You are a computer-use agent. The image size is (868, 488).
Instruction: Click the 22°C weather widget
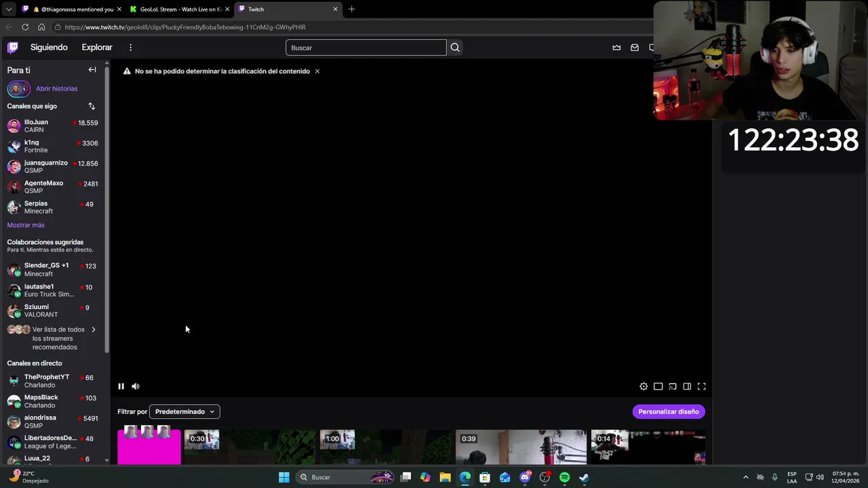point(28,476)
